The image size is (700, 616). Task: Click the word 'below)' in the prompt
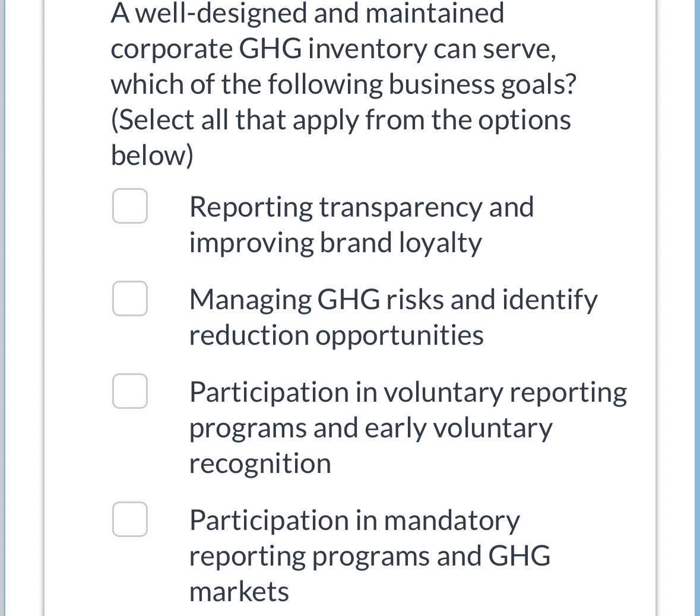pos(150,154)
